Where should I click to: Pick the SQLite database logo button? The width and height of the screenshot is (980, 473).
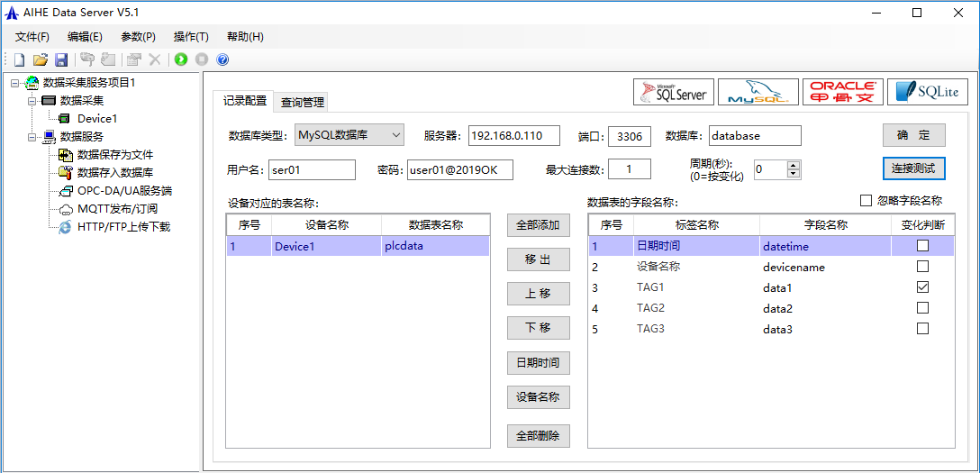pyautogui.click(x=927, y=92)
